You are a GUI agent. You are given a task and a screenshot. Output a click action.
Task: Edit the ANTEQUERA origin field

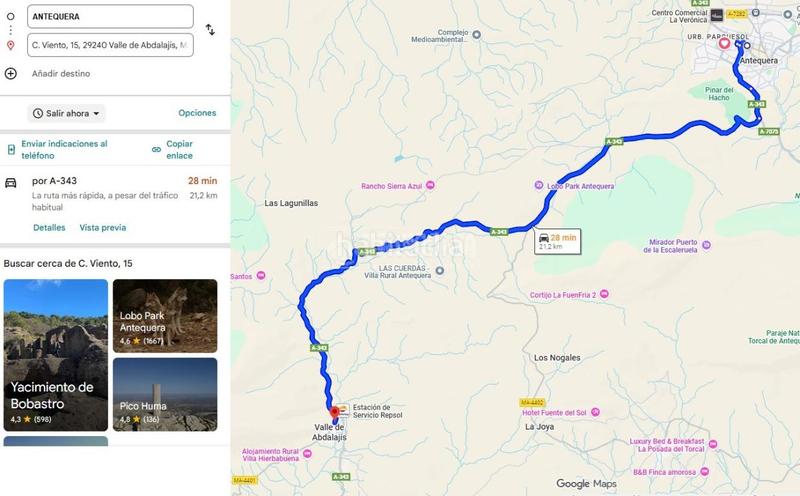110,16
